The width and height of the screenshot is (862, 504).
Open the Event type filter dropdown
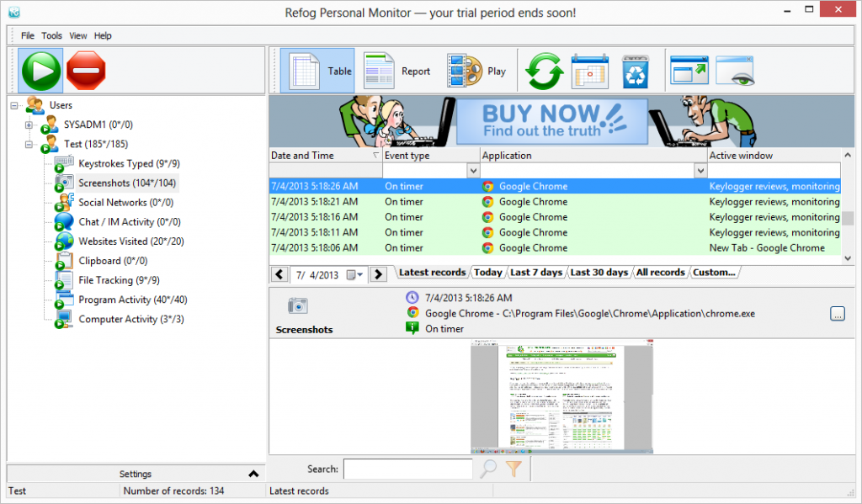pos(472,171)
